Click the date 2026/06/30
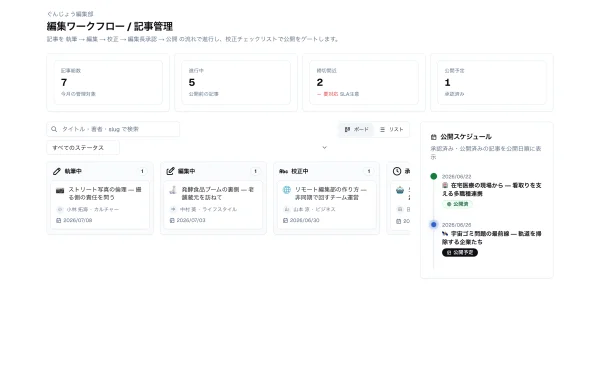Image resolution: width=600 pixels, height=375 pixels. pyautogui.click(x=305, y=220)
